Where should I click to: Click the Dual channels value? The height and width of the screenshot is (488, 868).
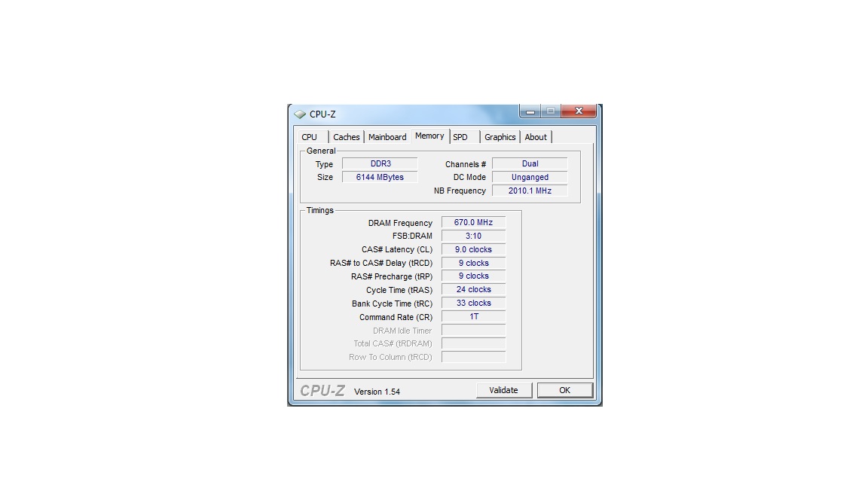point(530,163)
